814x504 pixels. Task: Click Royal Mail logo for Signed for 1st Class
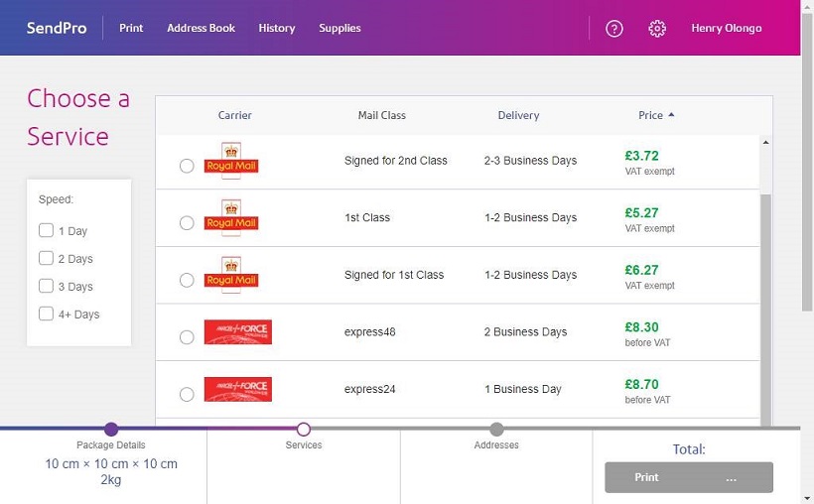pyautogui.click(x=231, y=275)
